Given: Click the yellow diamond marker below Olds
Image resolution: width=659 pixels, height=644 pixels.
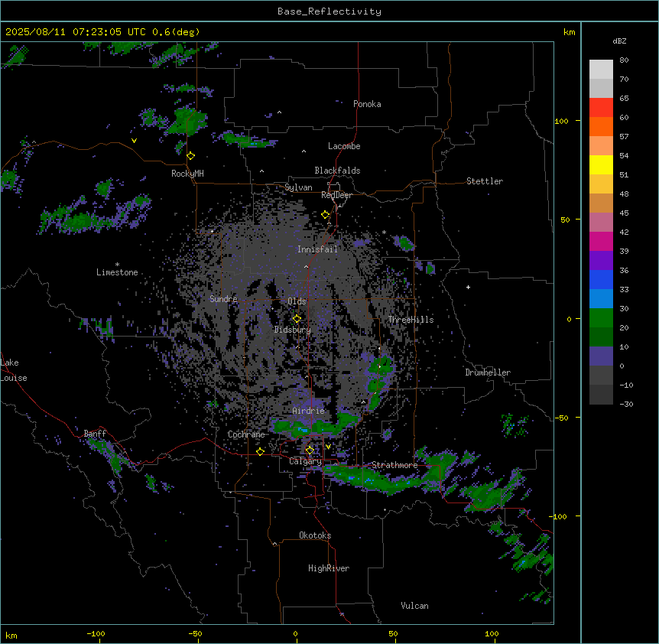Looking at the screenshot, I should click(297, 319).
